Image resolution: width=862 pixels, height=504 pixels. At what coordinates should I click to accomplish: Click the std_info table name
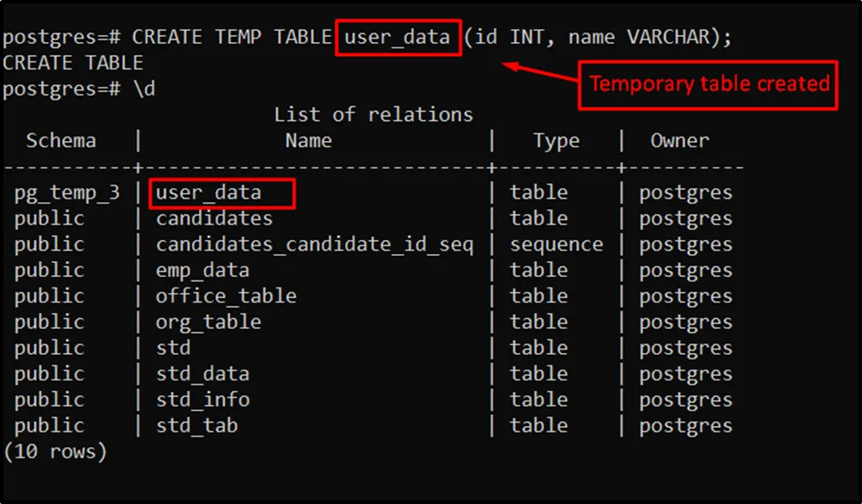coord(203,400)
